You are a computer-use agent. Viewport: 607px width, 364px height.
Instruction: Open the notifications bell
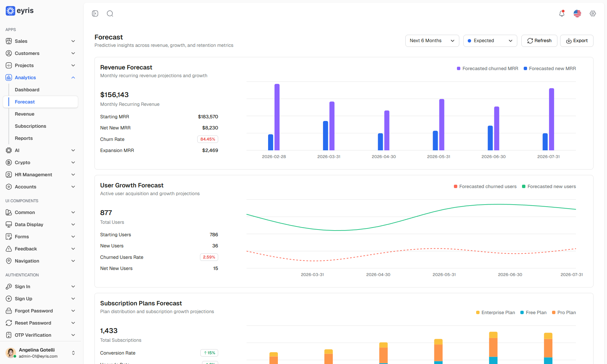562,13
